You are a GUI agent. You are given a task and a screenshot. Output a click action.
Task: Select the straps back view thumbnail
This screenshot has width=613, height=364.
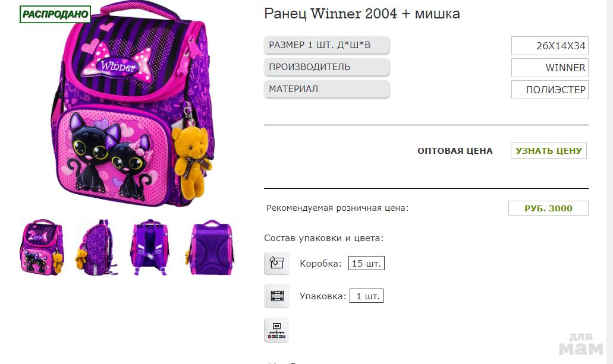[150, 247]
